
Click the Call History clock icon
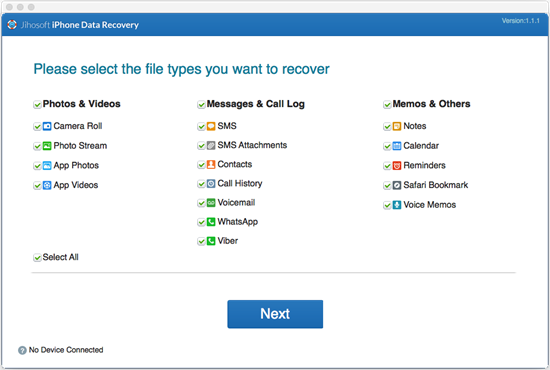click(x=211, y=184)
